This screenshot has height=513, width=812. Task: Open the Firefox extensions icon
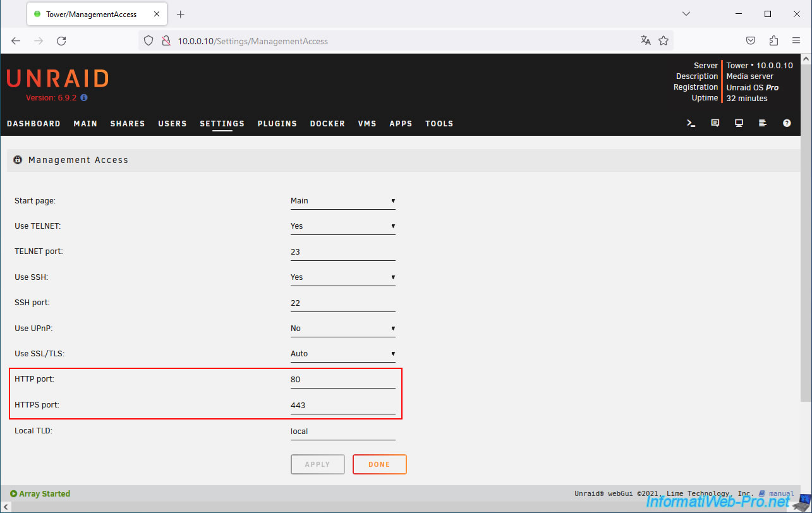773,41
